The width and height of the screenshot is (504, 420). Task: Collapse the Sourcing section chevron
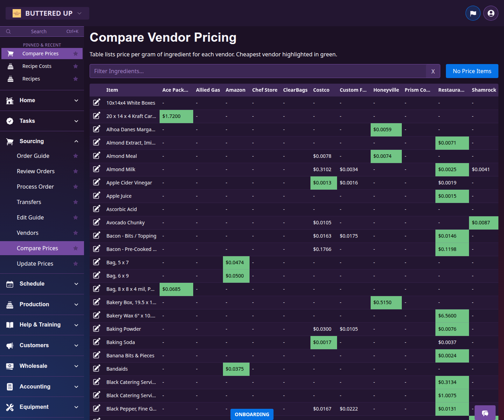76,141
